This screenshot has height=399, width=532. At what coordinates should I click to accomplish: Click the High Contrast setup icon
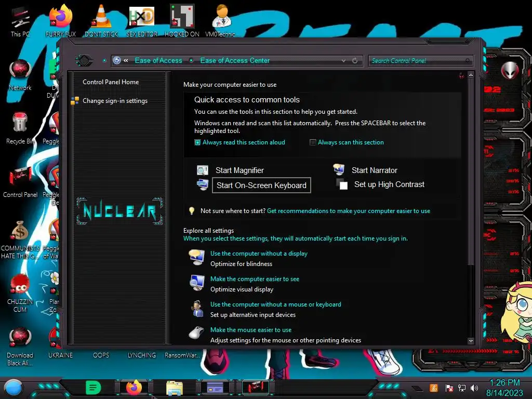(342, 184)
